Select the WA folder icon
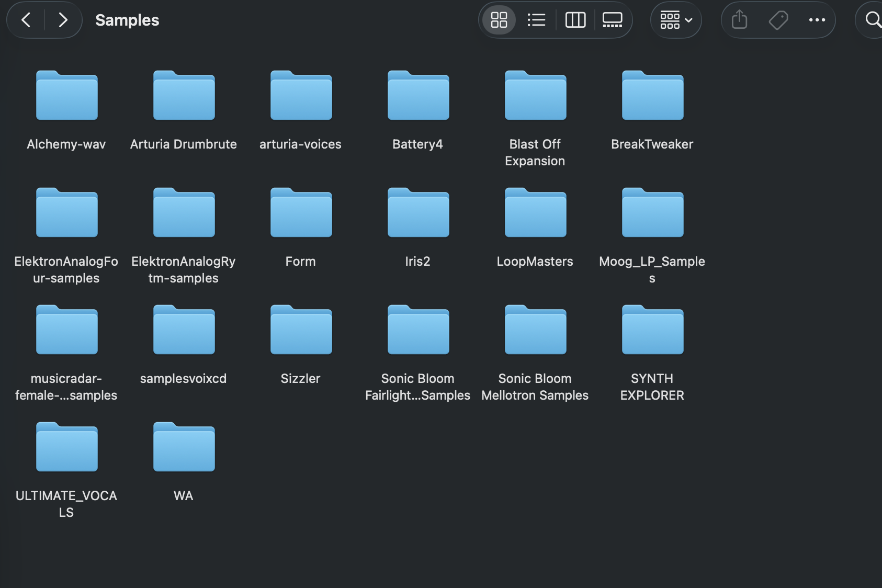The width and height of the screenshot is (882, 588). click(184, 447)
